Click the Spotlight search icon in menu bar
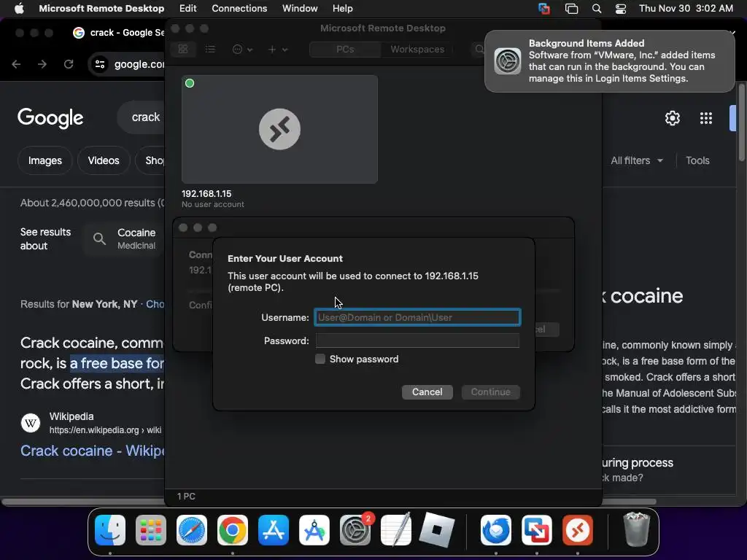747x560 pixels. tap(597, 9)
